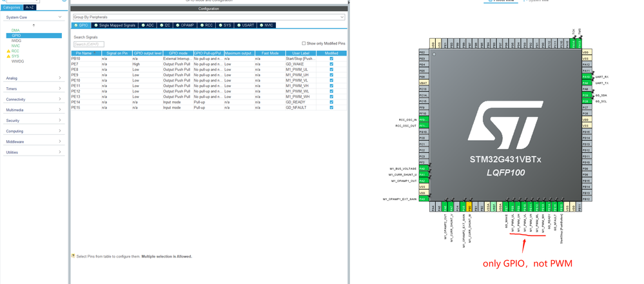
Task: Expand the Multimedia category
Action: coord(60,110)
